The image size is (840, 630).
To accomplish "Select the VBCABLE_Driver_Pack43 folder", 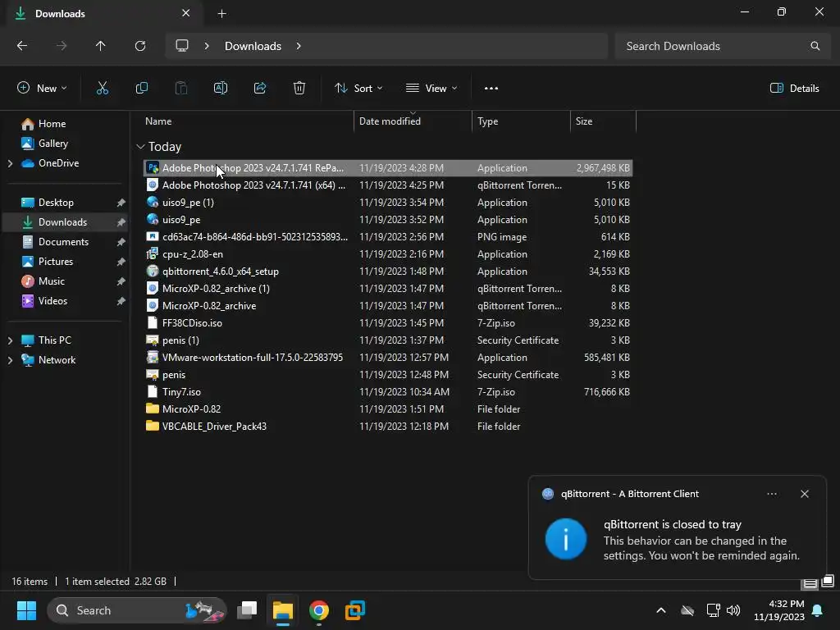I will coord(388,427).
